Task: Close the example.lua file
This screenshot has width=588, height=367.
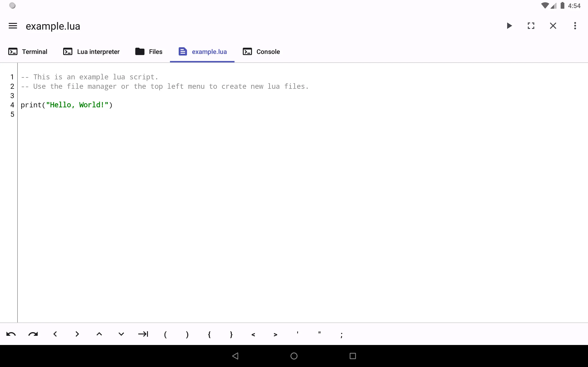Action: coord(553,26)
